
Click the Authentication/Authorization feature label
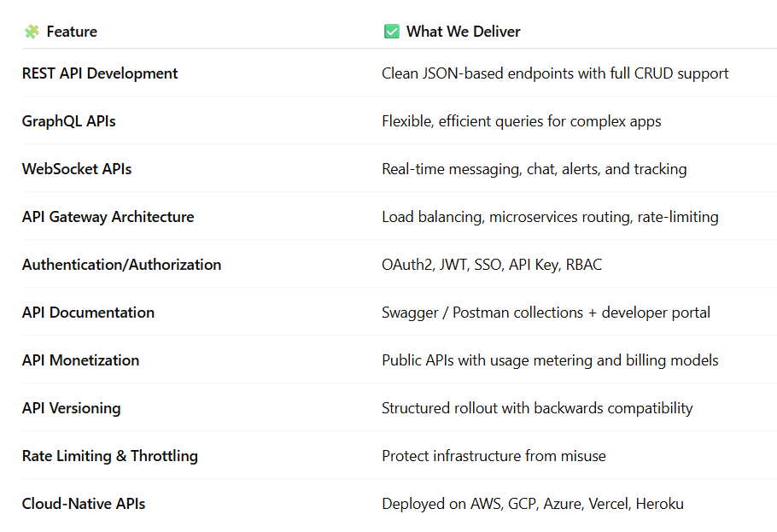(122, 265)
